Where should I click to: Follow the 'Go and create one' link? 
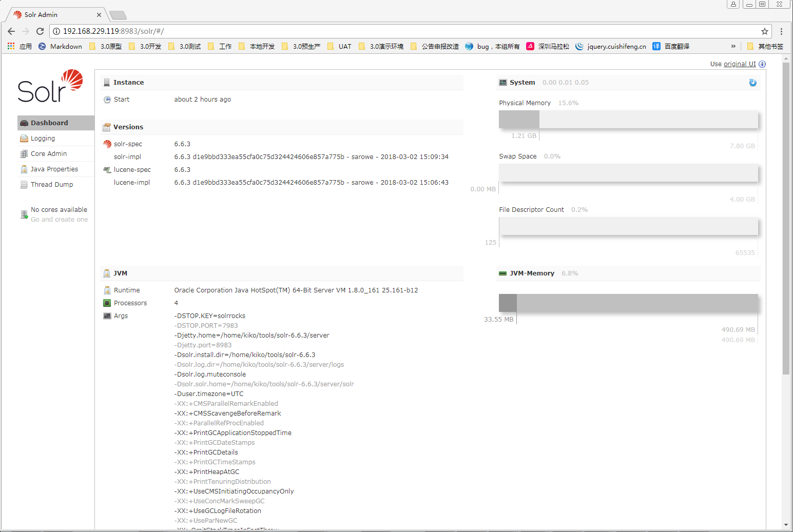tap(59, 220)
